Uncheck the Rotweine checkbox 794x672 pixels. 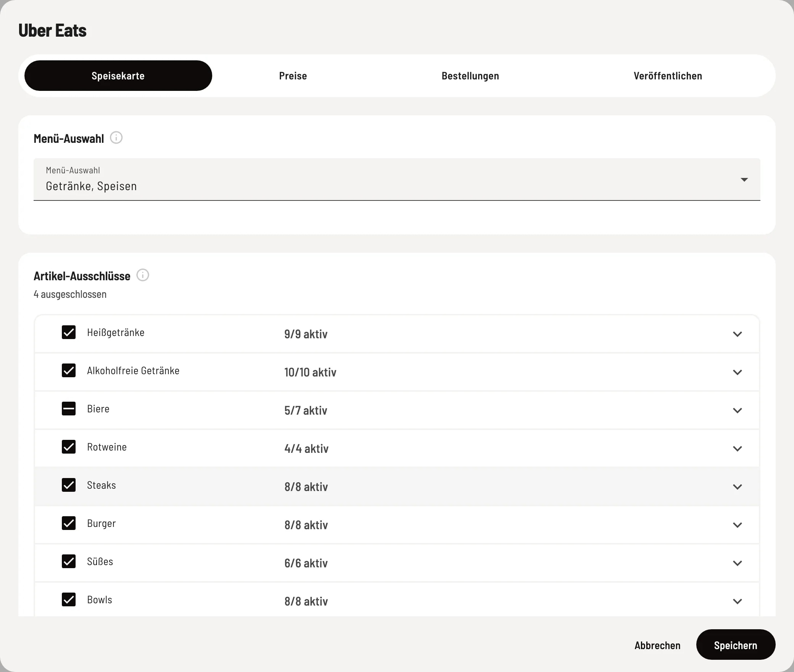point(69,447)
